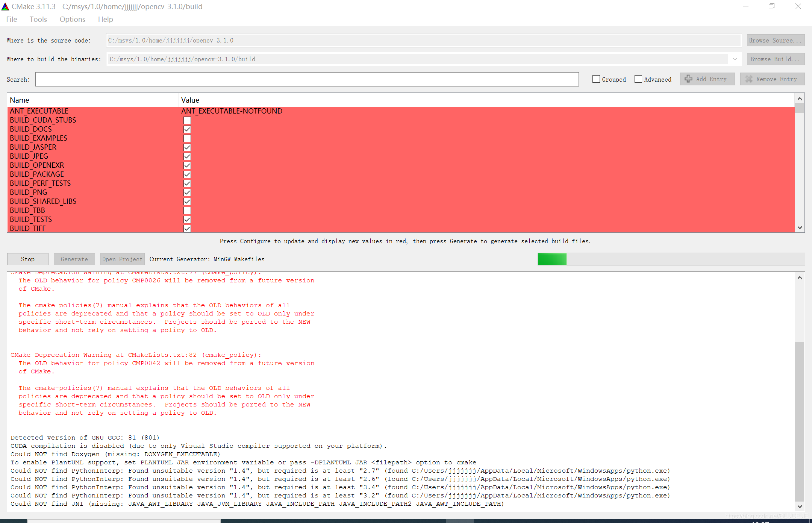Click output log scrollbar down arrow
This screenshot has width=812, height=523.
tap(800, 506)
